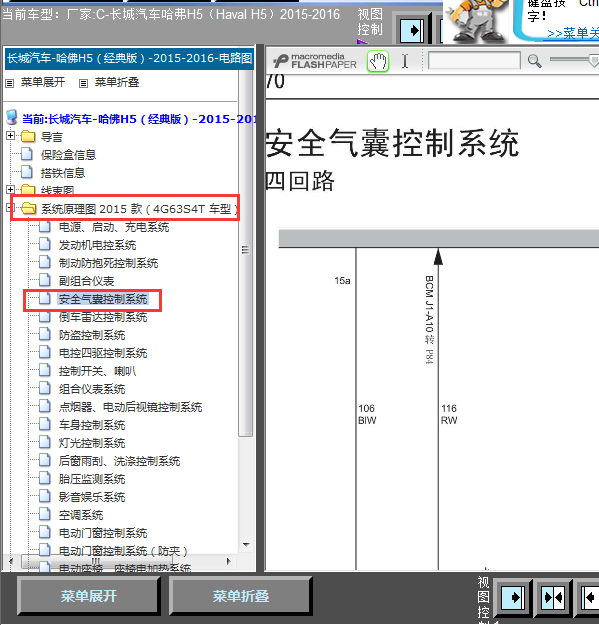
Task: Click the 菜单展开 small list icon
Action: tap(10, 83)
